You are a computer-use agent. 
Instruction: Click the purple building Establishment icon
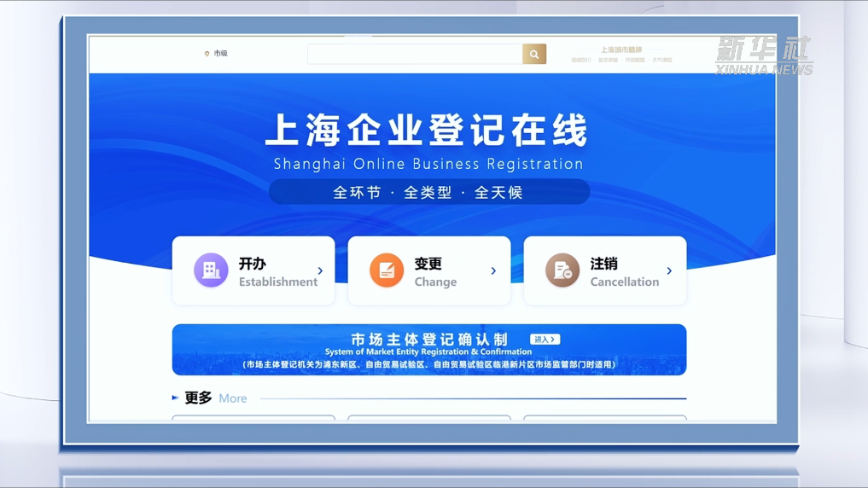tap(211, 270)
